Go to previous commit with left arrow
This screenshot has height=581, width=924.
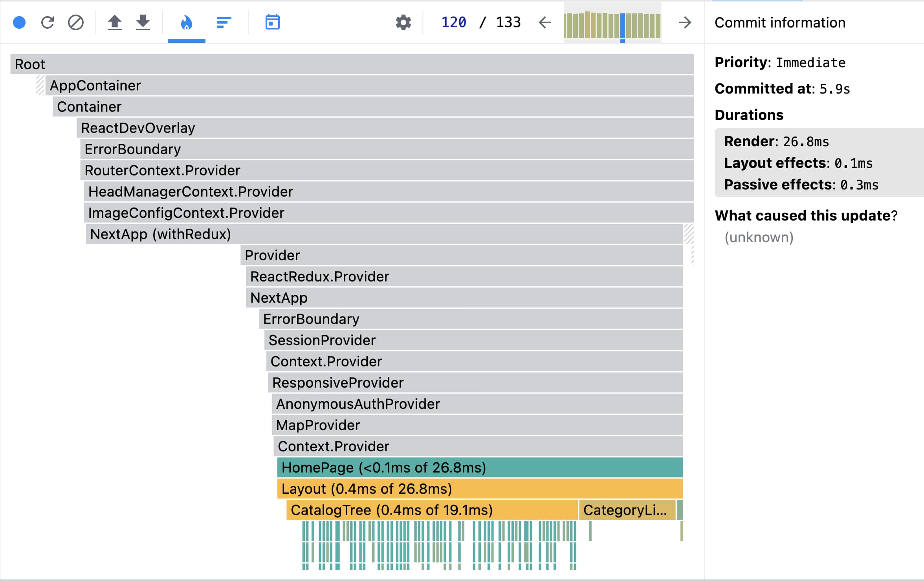click(x=545, y=22)
